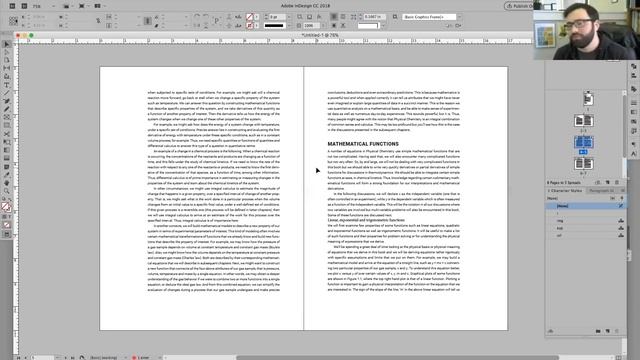This screenshot has height=360, width=640.
Task: Select the Gradient Swatch tool
Action: pyautogui.click(x=7, y=150)
